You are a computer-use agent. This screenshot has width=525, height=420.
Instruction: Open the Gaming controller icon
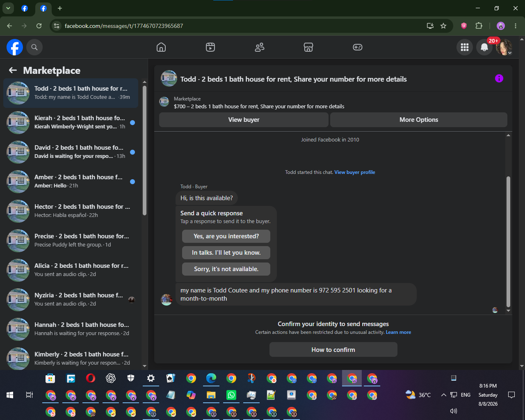point(358,47)
